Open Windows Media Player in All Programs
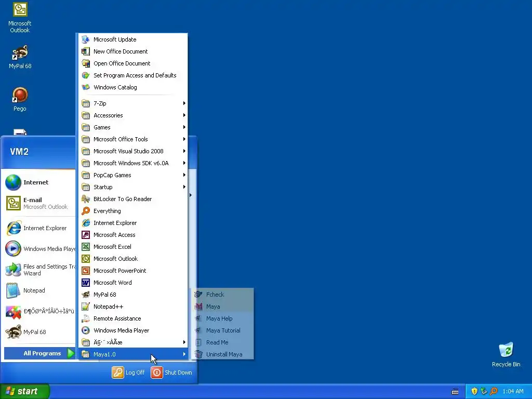 pyautogui.click(x=133, y=330)
